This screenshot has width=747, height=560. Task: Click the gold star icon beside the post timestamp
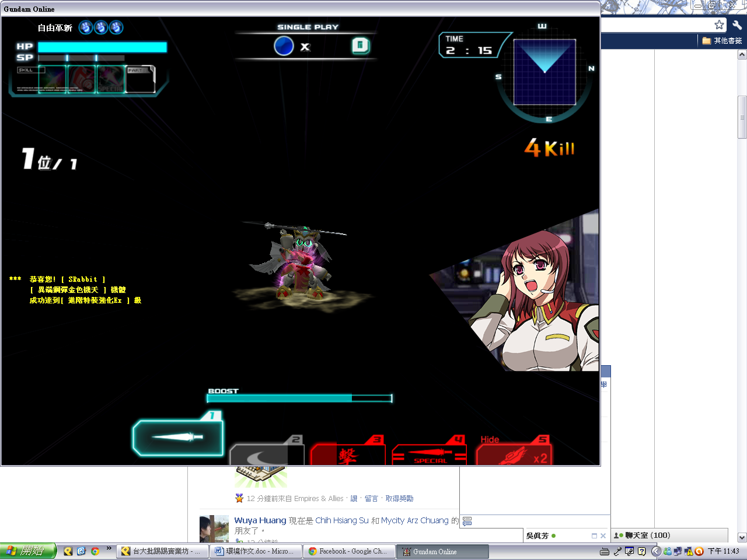coord(239,498)
